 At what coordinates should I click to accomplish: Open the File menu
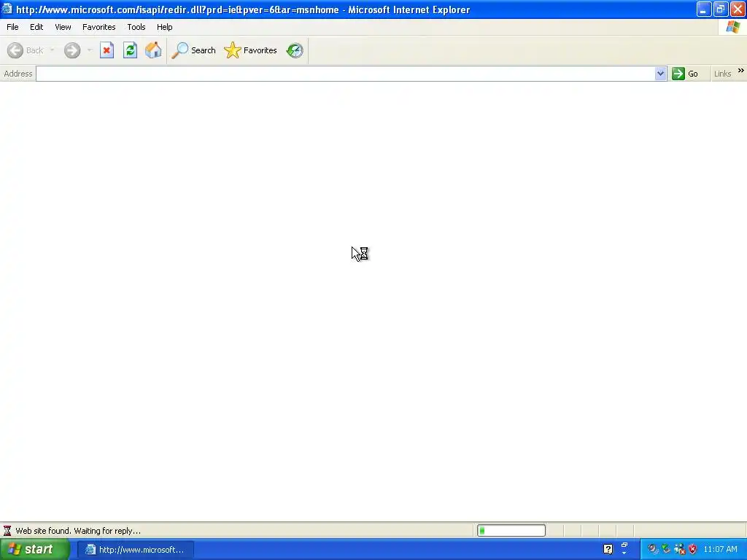tap(12, 27)
